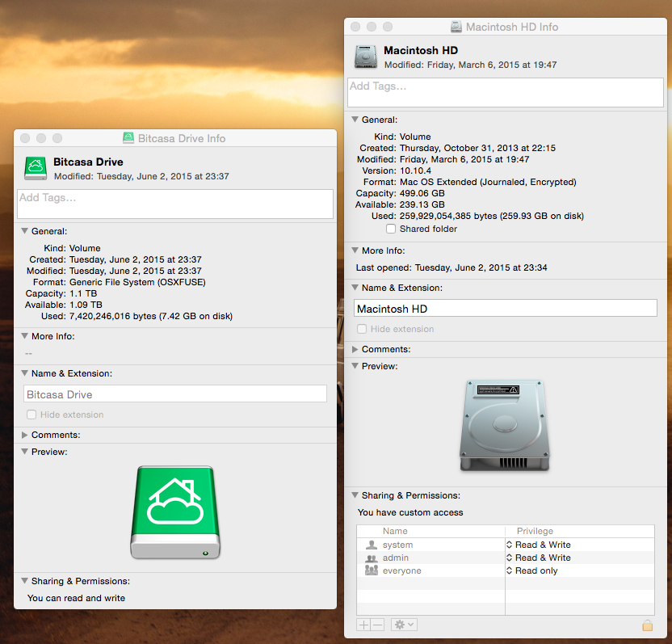Viewport: 672px width, 644px height.
Task: Toggle Hide extension in Macintosh HD Info
Action: coord(362,329)
